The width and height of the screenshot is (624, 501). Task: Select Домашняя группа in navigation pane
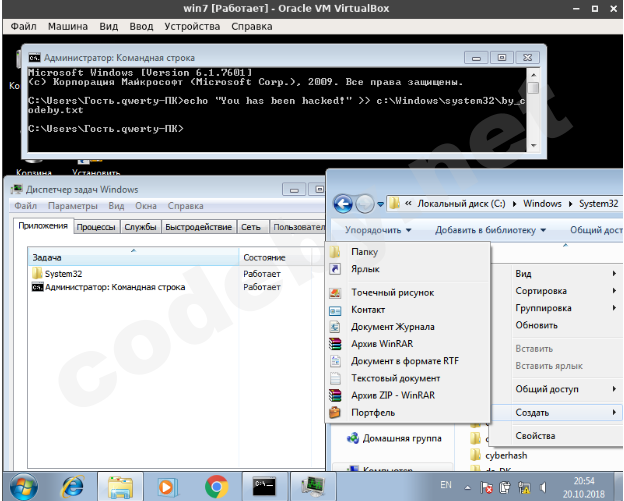[394, 439]
